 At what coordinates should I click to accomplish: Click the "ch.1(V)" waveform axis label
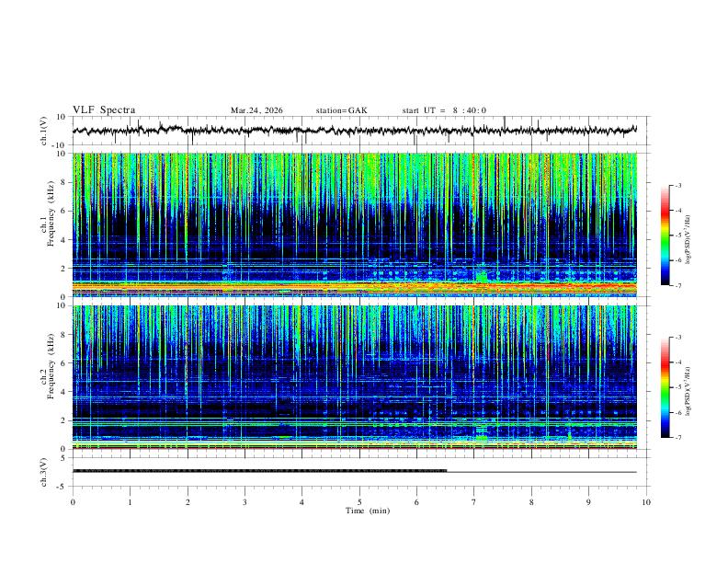44,131
